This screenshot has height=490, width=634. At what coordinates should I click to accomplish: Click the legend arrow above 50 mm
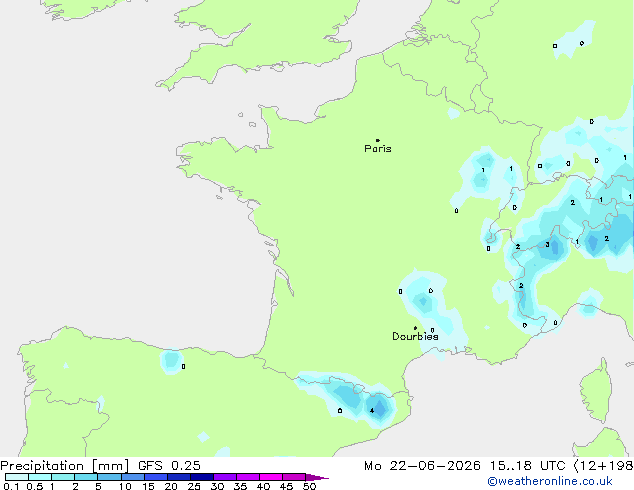[x=317, y=477]
